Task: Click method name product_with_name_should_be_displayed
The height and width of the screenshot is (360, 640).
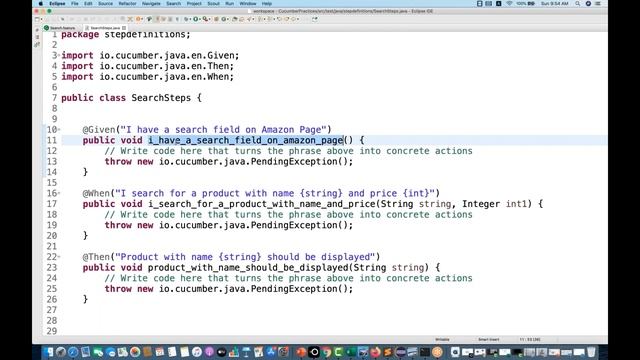Action: [248, 268]
